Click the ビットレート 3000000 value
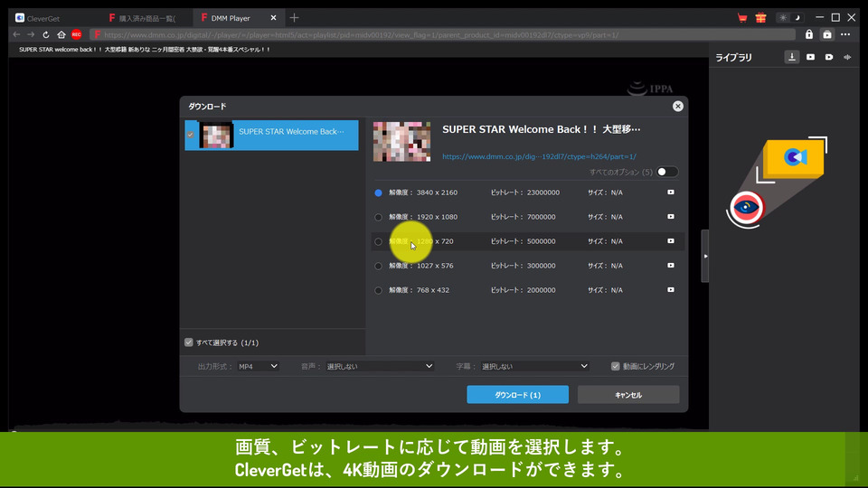Screen dimensions: 868x488 click(x=541, y=266)
